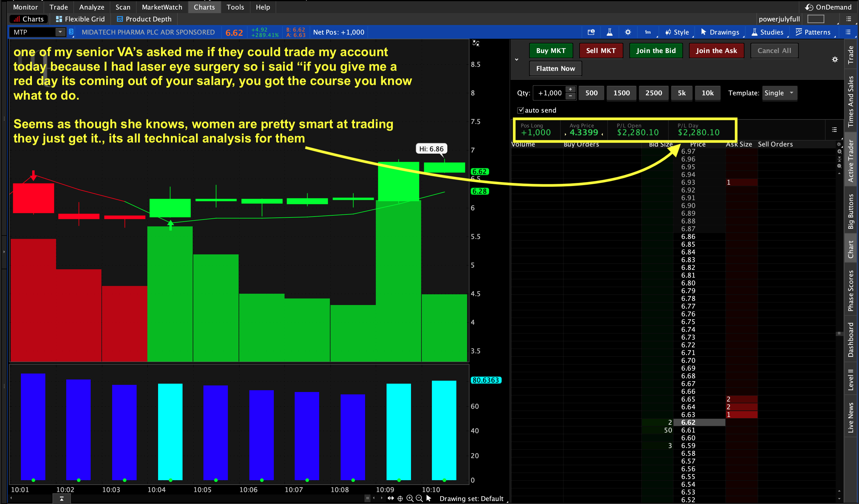Increase quantity with plus stepper
The width and height of the screenshot is (859, 504).
coord(570,89)
